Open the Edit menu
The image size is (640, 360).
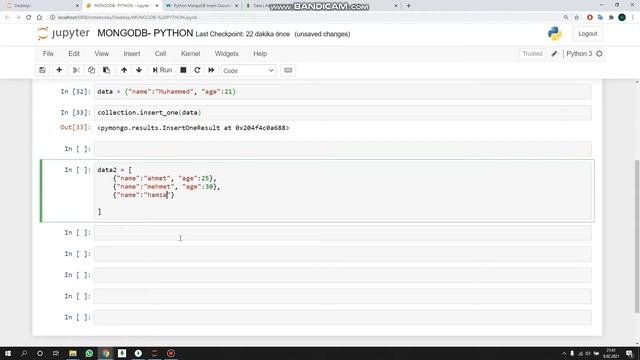pyautogui.click(x=74, y=53)
